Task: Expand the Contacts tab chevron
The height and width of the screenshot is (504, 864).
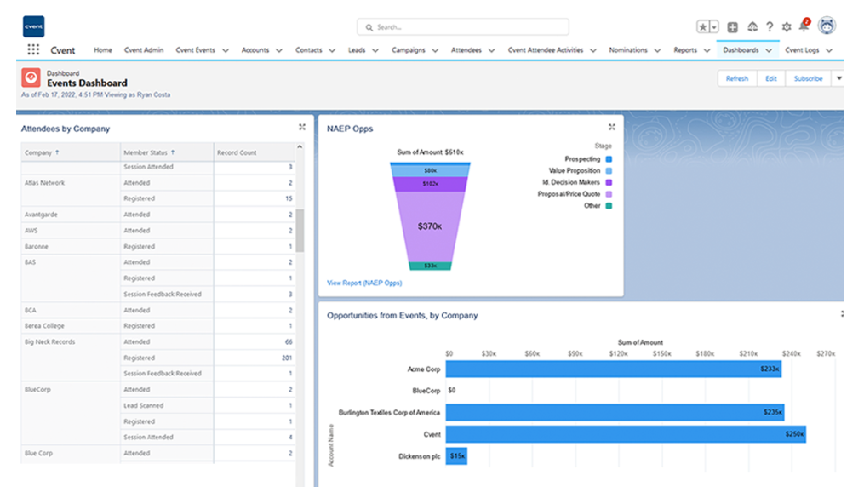Action: [x=332, y=50]
